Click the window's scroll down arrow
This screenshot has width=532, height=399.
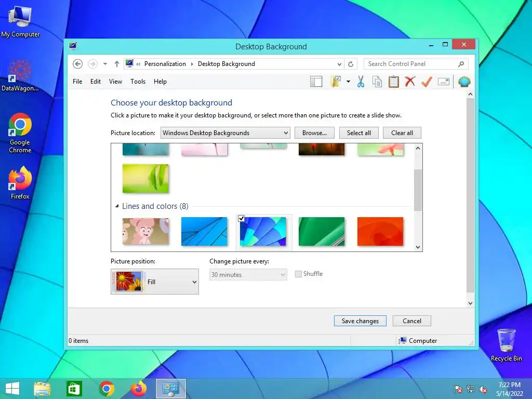[470, 303]
